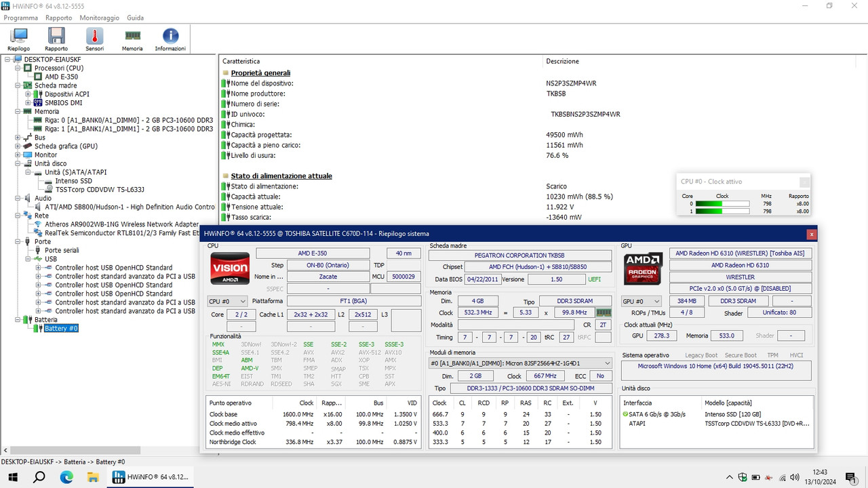Collapse the Unità disco node

[x=18, y=163]
